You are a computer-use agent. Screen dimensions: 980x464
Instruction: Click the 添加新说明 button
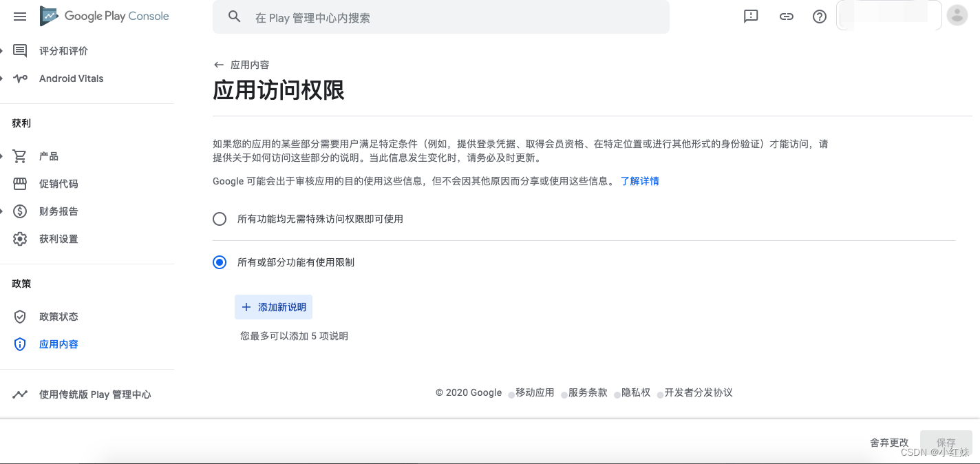coord(273,306)
